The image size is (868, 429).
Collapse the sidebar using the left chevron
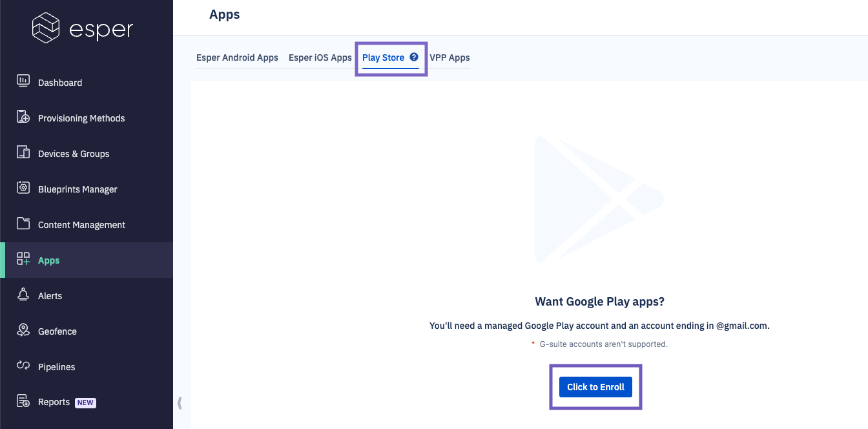tap(180, 402)
